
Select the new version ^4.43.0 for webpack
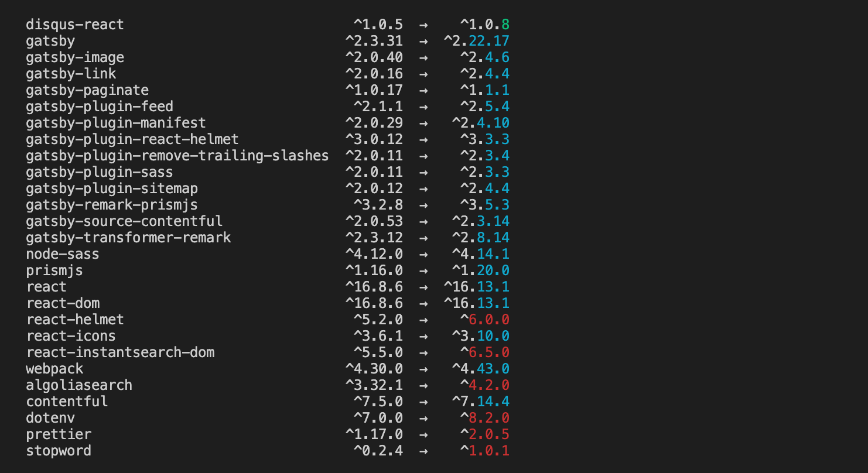[481, 369]
